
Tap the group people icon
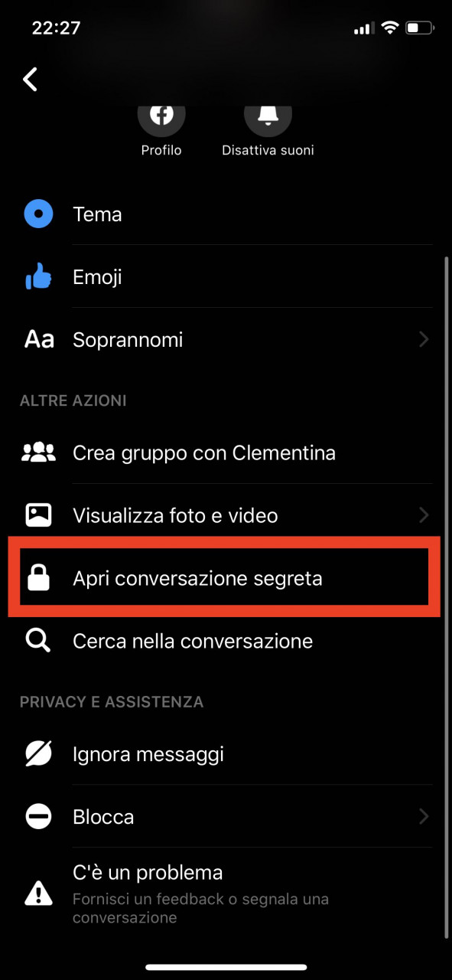pyautogui.click(x=38, y=453)
